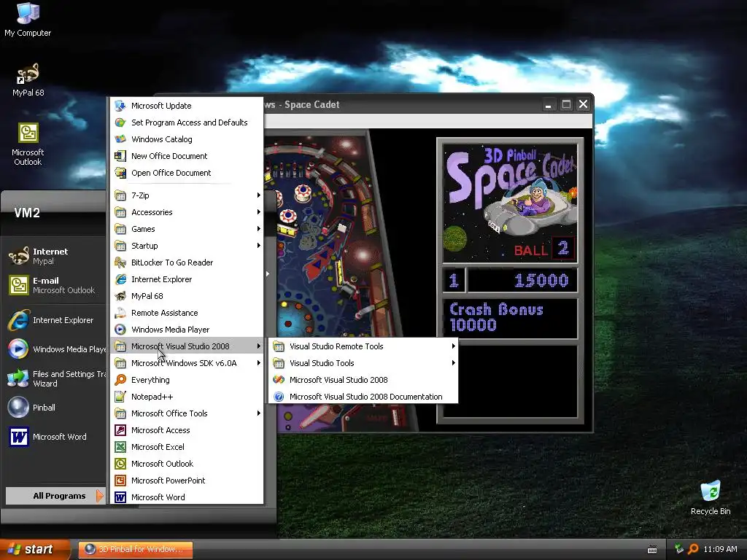Open Microsoft Visual Studio 2008 folder entry

pyautogui.click(x=187, y=346)
